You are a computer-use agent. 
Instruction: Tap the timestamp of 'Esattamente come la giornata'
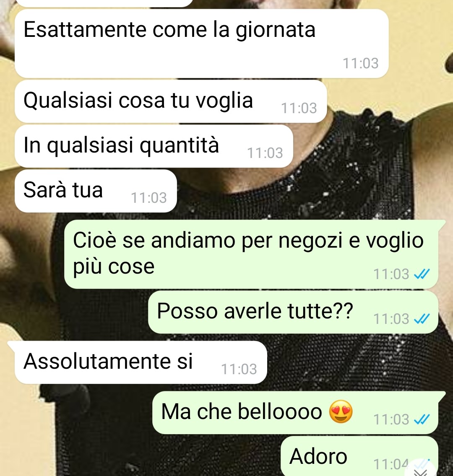(361, 63)
